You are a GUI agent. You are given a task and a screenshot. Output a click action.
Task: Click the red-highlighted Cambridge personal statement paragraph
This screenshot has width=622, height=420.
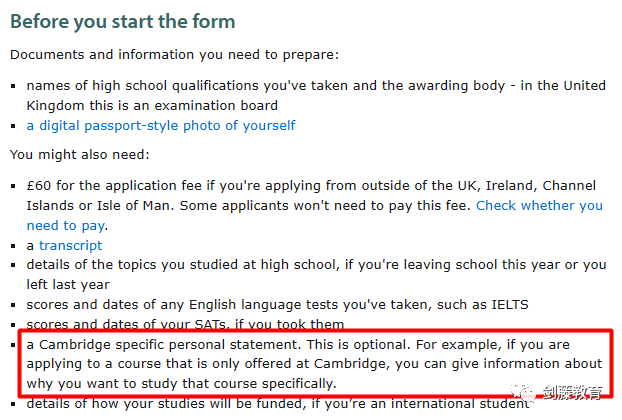[x=314, y=364]
